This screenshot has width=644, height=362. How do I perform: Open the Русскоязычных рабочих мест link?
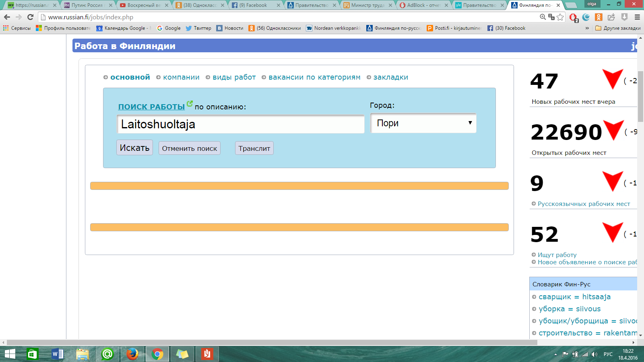click(x=584, y=204)
